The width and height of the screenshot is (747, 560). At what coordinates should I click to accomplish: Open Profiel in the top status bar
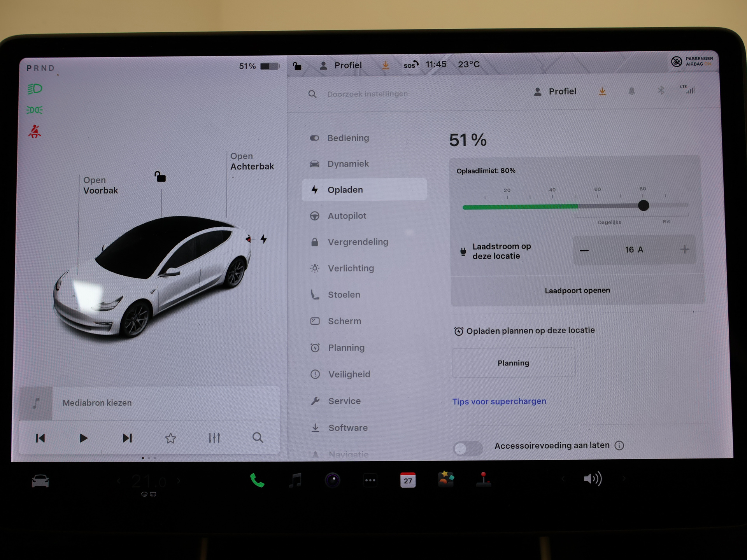[x=340, y=65]
